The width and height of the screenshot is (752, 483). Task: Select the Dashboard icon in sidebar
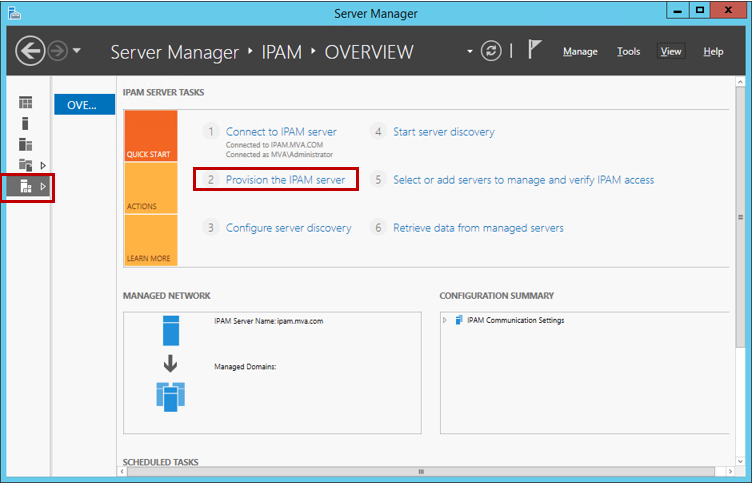[25, 102]
